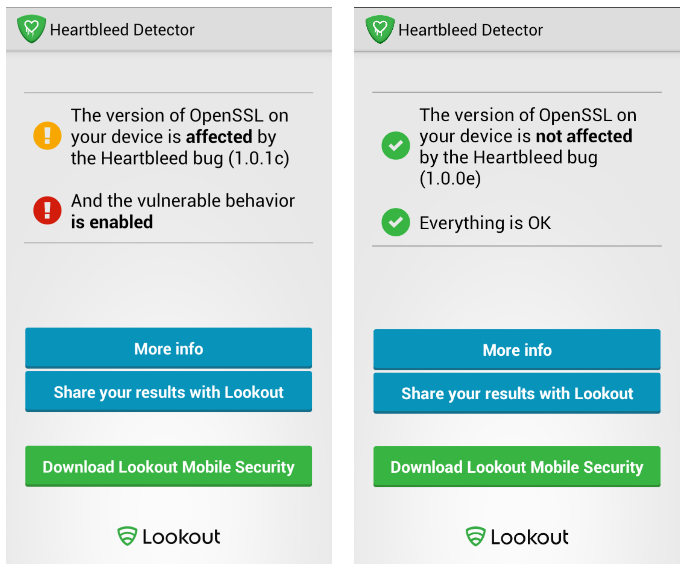Click 'Heartbleed Detector' title on left screen
689x572 pixels.
[122, 29]
